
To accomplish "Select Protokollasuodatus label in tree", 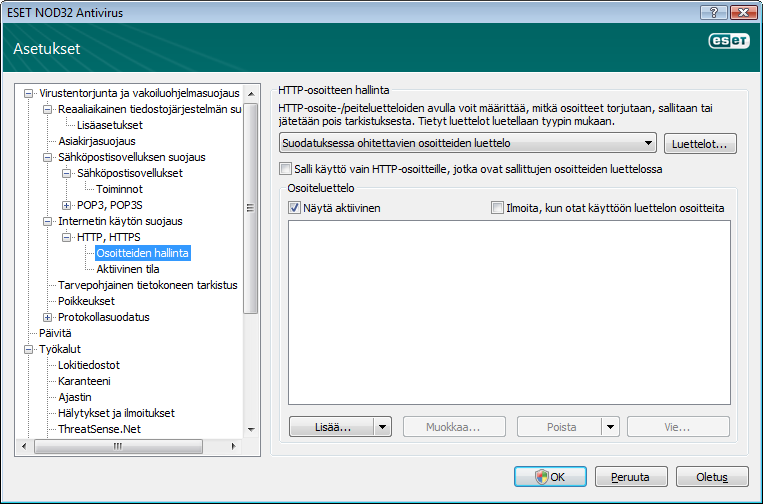I will point(104,317).
